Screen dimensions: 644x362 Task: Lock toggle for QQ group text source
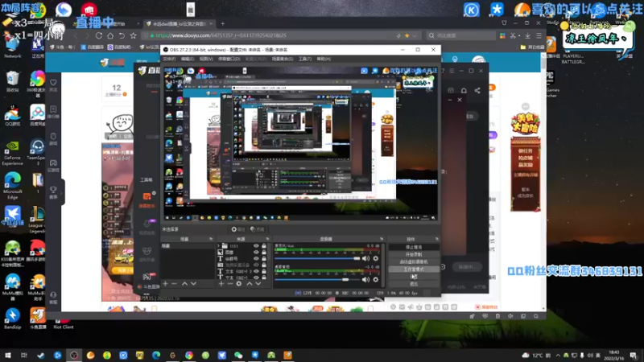[264, 258]
